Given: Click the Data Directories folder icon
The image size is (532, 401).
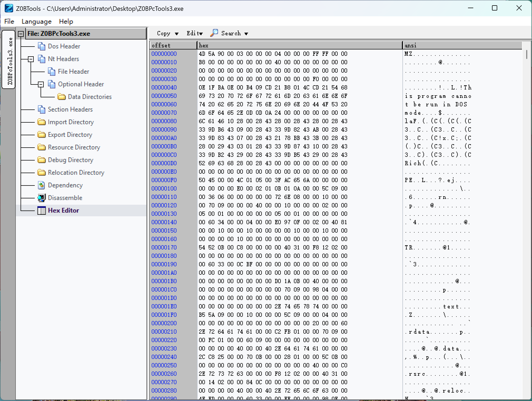Looking at the screenshot, I should click(61, 97).
